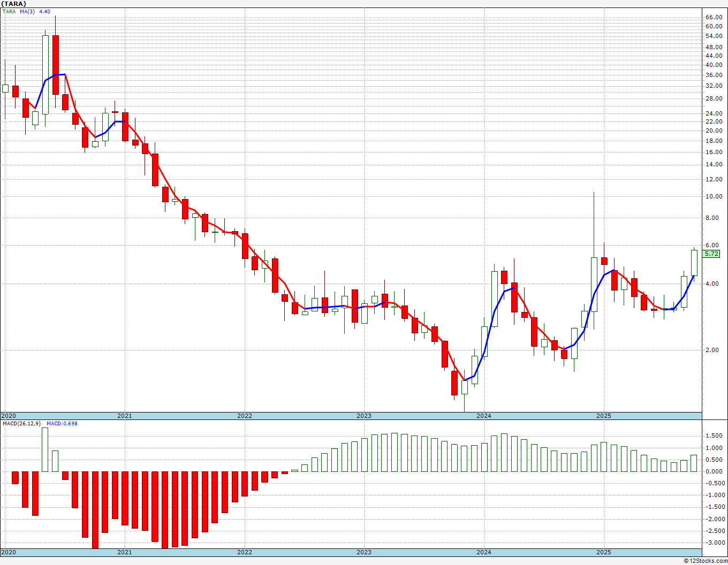Screen dimensions: 728x565
Task: Click the 4.40 moving average value
Action: click(x=45, y=11)
